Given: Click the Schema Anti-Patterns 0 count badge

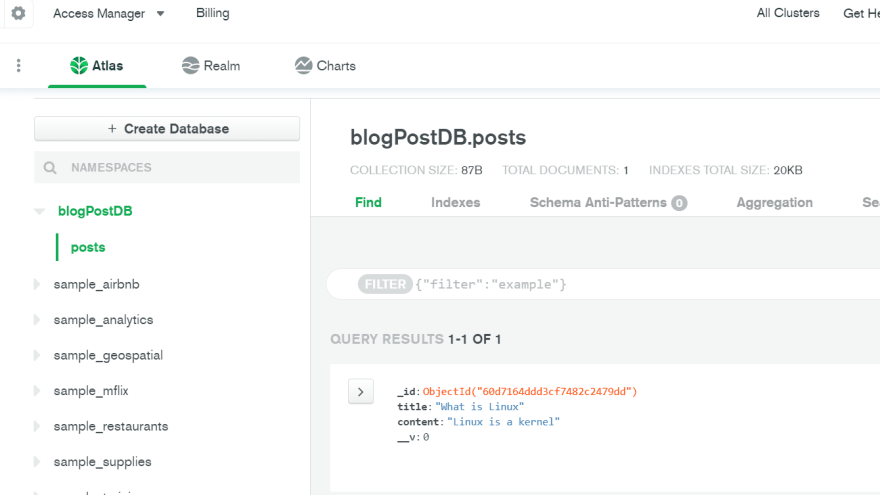Looking at the screenshot, I should [x=679, y=203].
